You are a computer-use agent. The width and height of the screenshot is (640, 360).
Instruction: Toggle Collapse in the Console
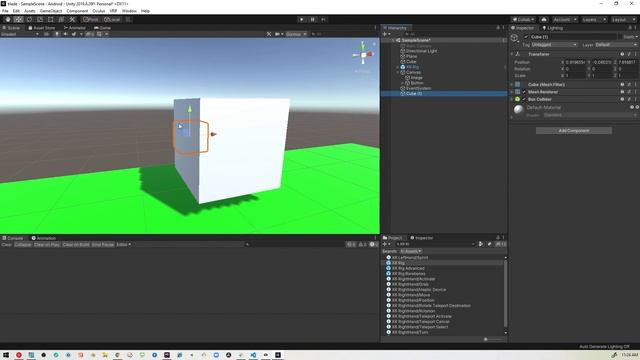pos(23,244)
